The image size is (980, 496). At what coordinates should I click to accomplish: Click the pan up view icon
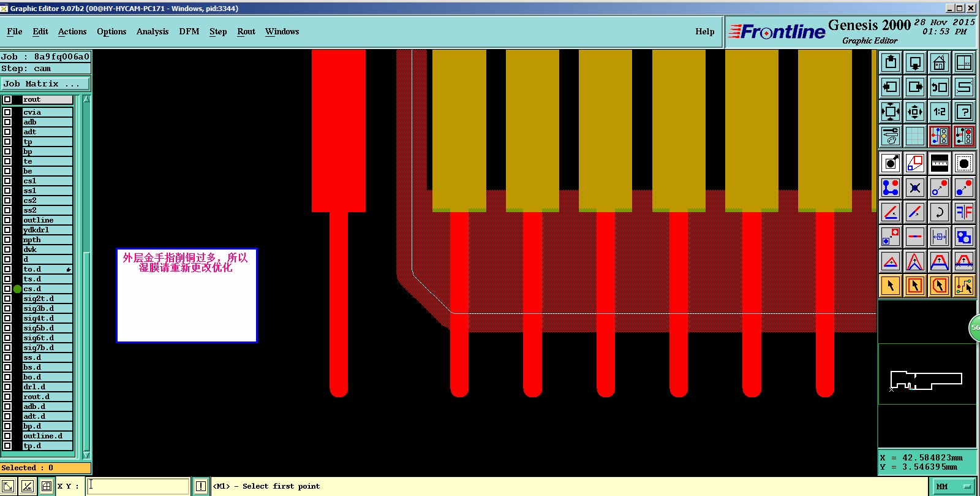(891, 63)
